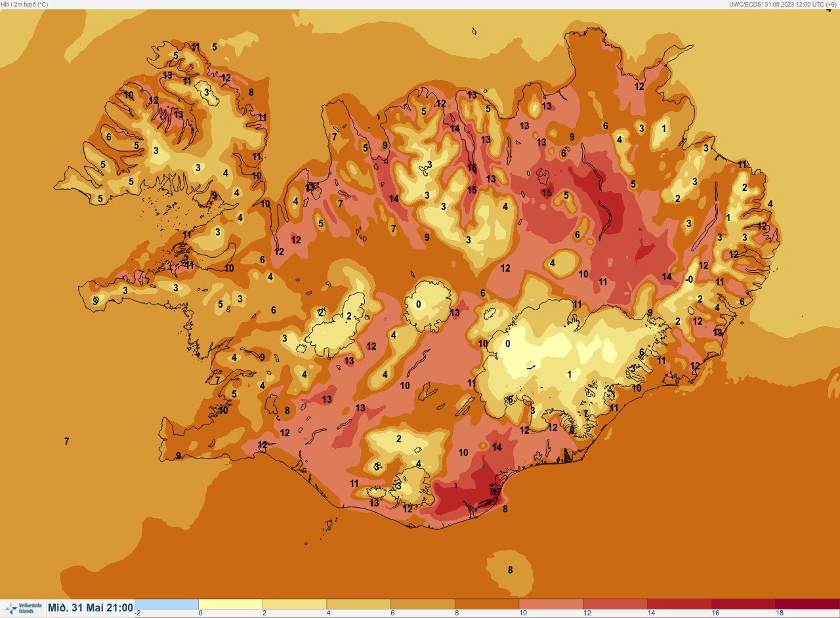Click the 8 on the offshore patch south of Iceland

click(x=511, y=569)
